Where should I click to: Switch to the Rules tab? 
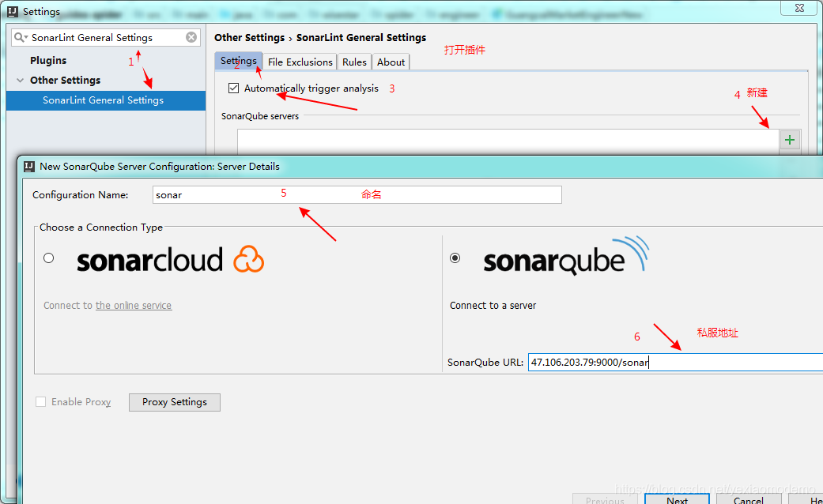point(354,62)
